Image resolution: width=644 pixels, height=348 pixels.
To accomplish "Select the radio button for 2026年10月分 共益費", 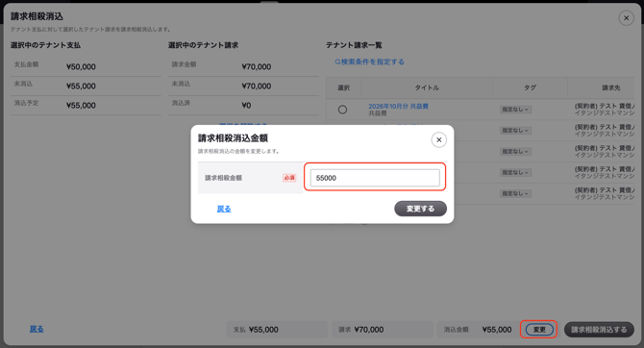I will (x=342, y=110).
